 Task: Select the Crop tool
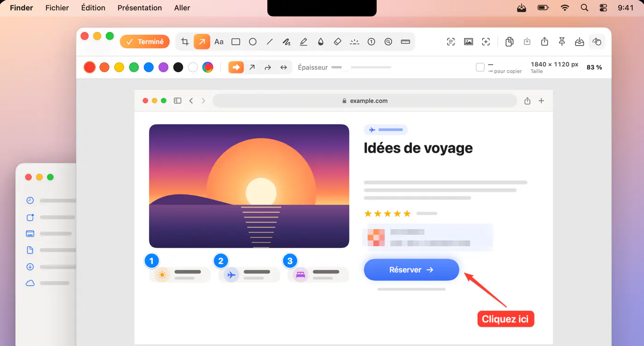tap(185, 42)
